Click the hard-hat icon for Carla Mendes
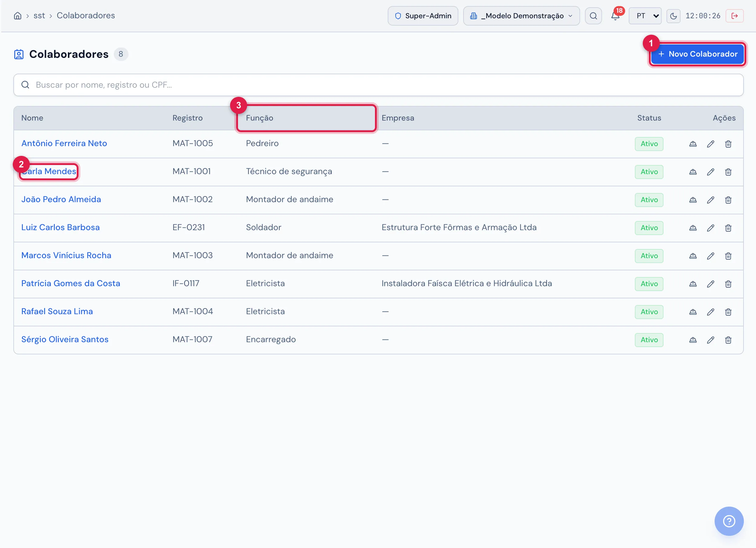This screenshot has width=756, height=548. pyautogui.click(x=693, y=172)
